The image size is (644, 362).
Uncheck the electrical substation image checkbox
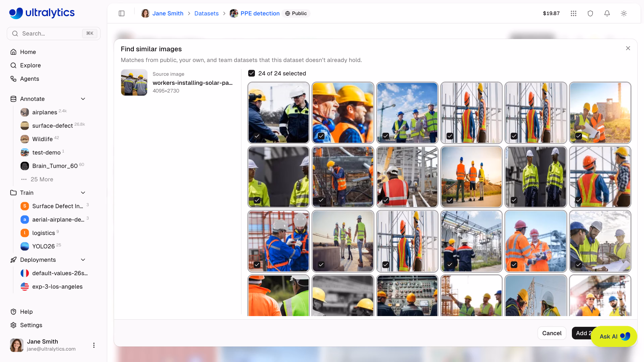pos(450,264)
